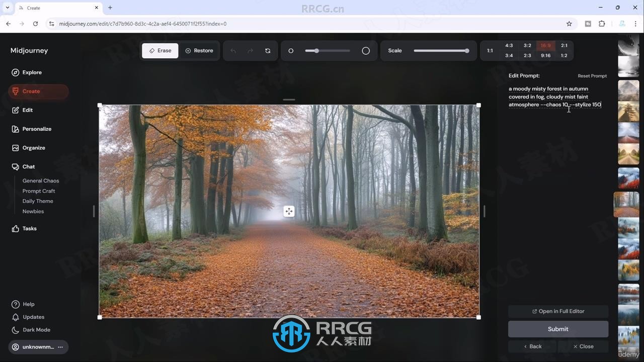Open the Explore page
The height and width of the screenshot is (362, 644).
[x=32, y=72]
